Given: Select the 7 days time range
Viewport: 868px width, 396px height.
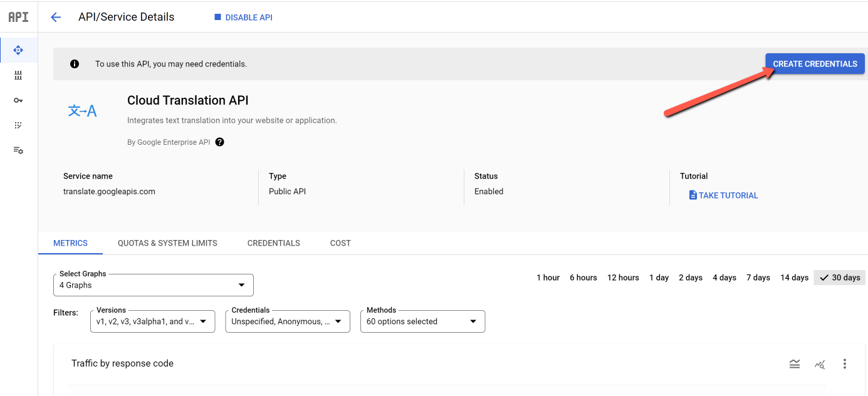Looking at the screenshot, I should (x=758, y=278).
